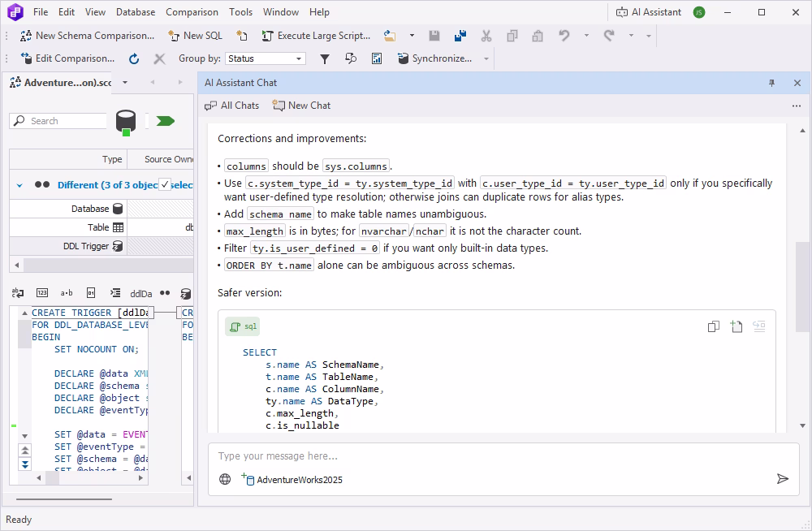812x531 pixels.
Task: Toggle the checkbox in the Different group header
Action: (x=165, y=184)
